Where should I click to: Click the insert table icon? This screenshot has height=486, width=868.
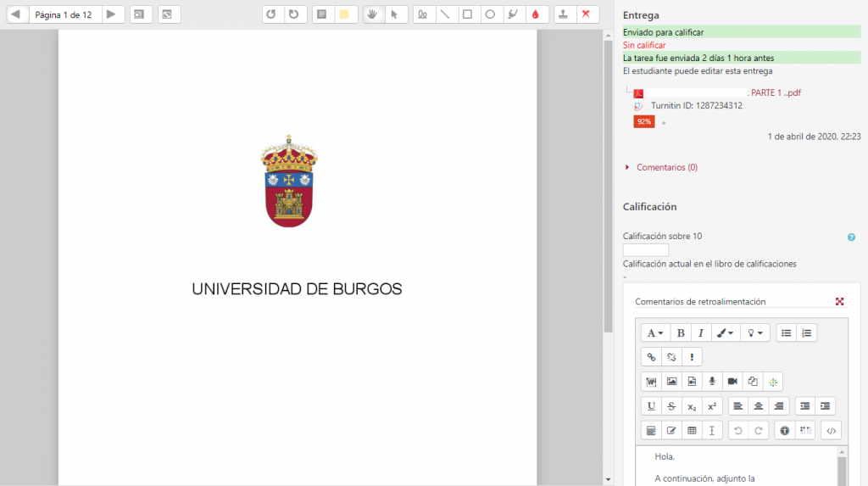(x=692, y=431)
